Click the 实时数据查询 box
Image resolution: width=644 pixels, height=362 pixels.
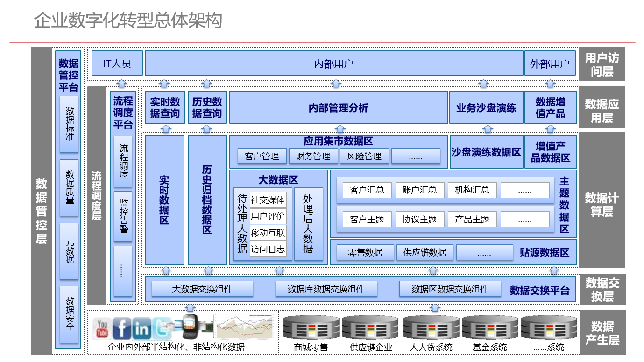pyautogui.click(x=165, y=107)
